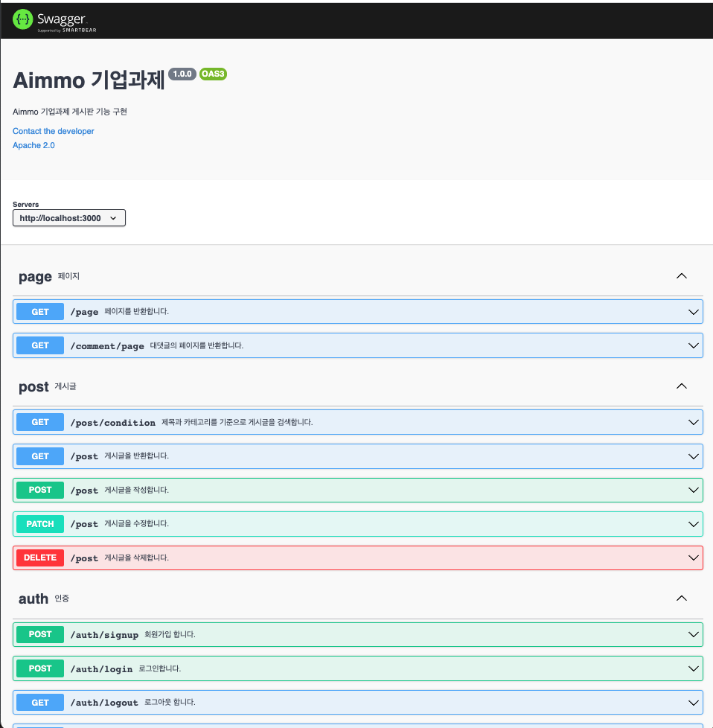
Task: Click the PATCH method badge for /post
Action: pyautogui.click(x=39, y=523)
